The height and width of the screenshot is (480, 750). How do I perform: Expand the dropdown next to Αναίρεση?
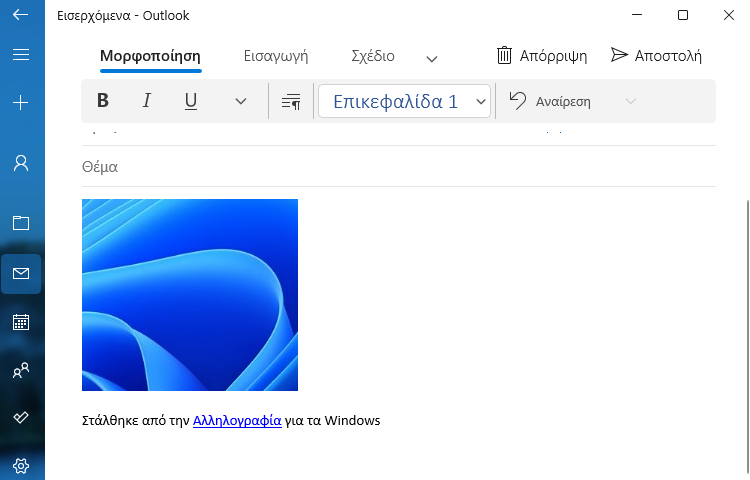click(631, 101)
